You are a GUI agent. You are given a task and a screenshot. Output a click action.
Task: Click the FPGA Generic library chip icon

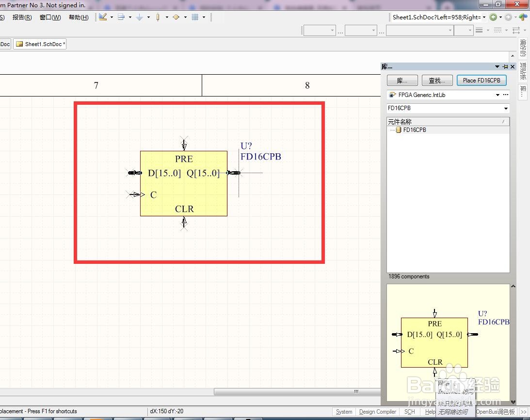click(x=392, y=95)
